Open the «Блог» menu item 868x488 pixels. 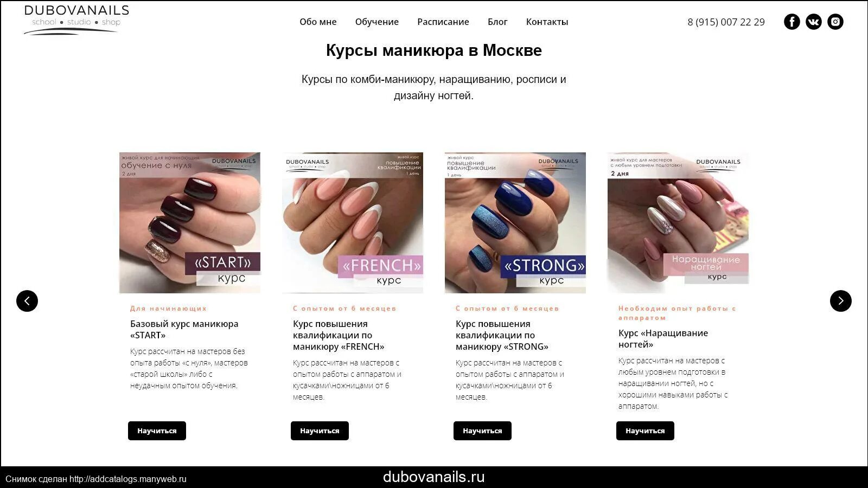click(x=497, y=22)
